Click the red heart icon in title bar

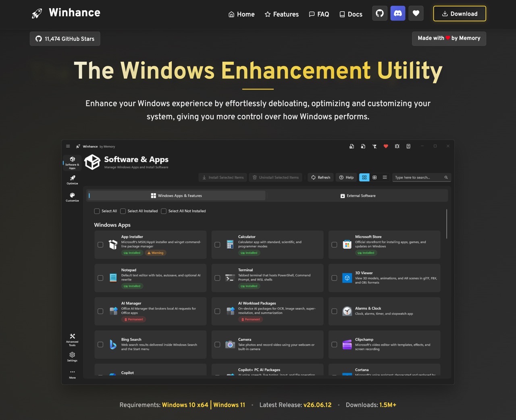(386, 146)
